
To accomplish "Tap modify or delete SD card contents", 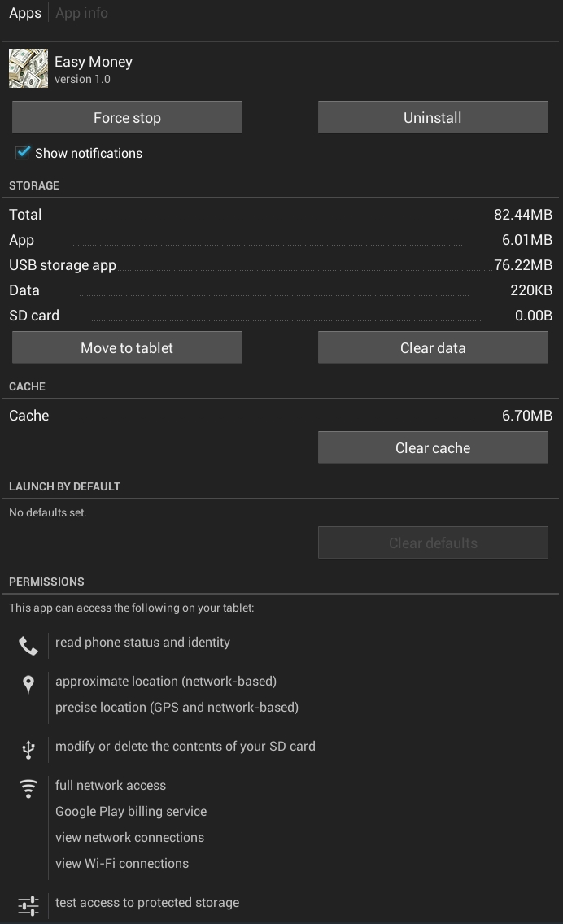I will 185,747.
